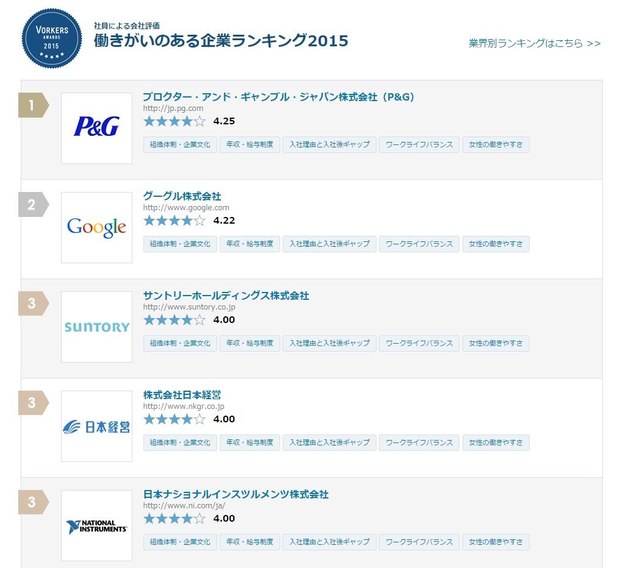Screen dimensions: 620x568
Task: Open プロクター・アンド・ギャンブル・ジャパン company page
Action: tap(278, 97)
